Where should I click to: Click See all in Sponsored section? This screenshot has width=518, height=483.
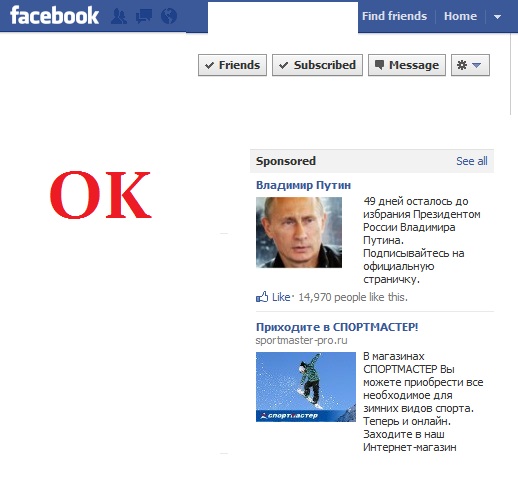tap(472, 161)
